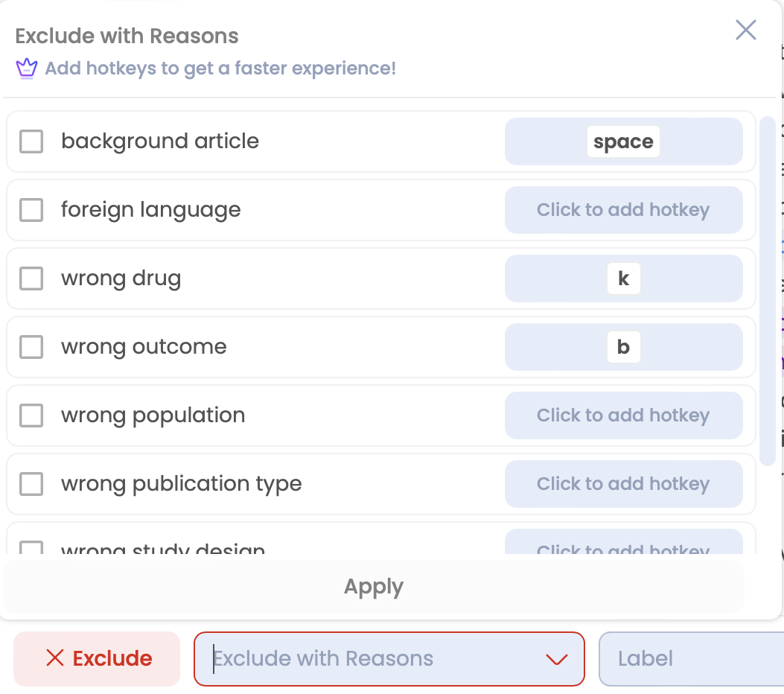Check the foreign language checkbox
The height and width of the screenshot is (694, 784).
31,210
